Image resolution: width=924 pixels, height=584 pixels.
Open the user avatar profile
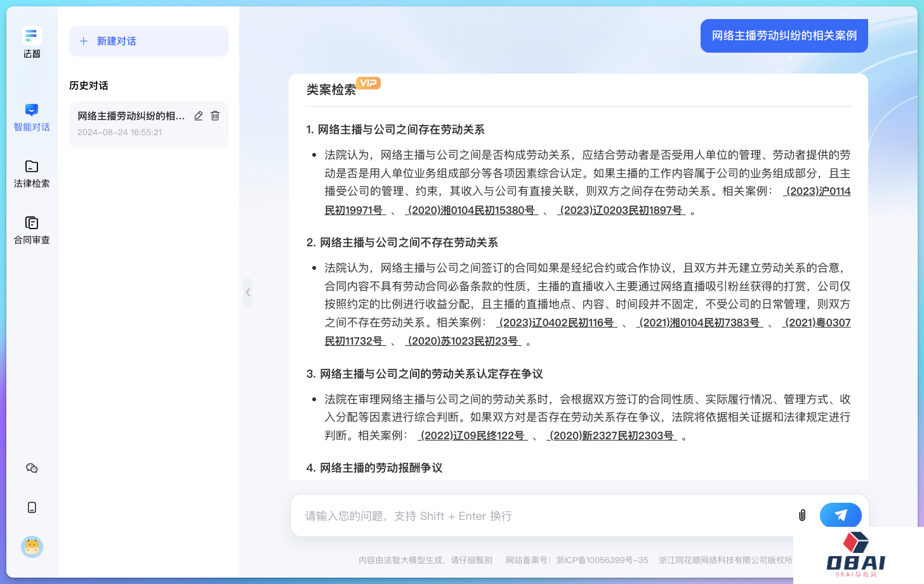(32, 547)
